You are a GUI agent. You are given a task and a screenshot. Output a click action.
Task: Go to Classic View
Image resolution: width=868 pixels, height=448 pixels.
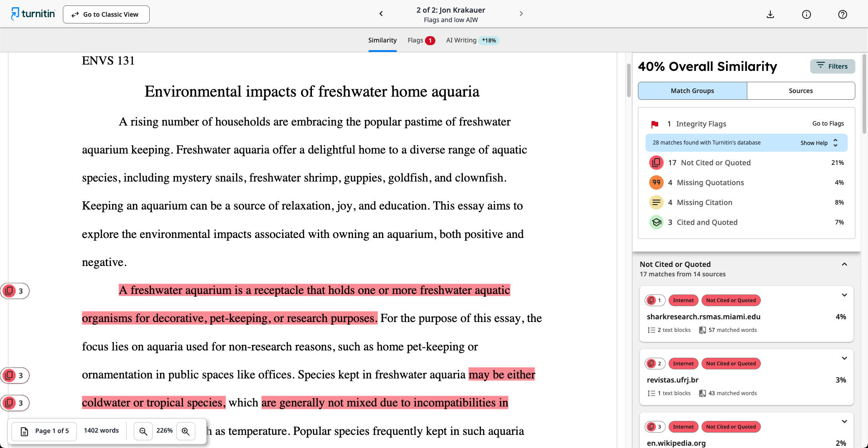pos(106,14)
